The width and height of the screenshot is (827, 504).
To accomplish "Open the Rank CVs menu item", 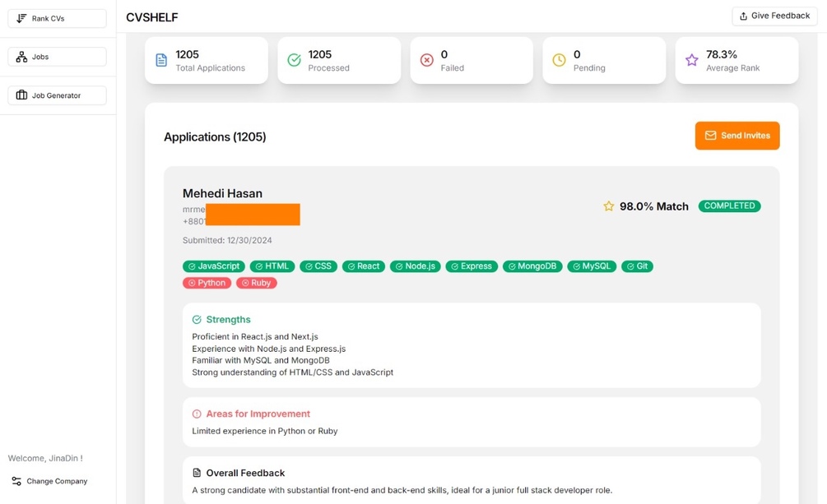I will 57,18.
